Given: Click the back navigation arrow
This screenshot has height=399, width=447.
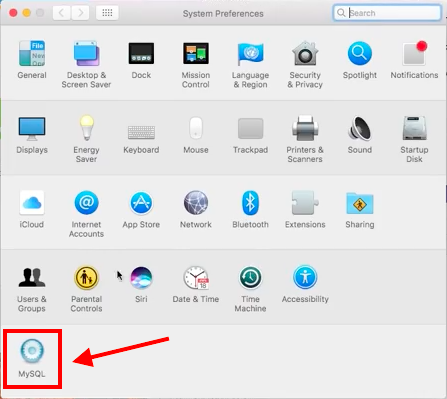Looking at the screenshot, I should click(61, 13).
